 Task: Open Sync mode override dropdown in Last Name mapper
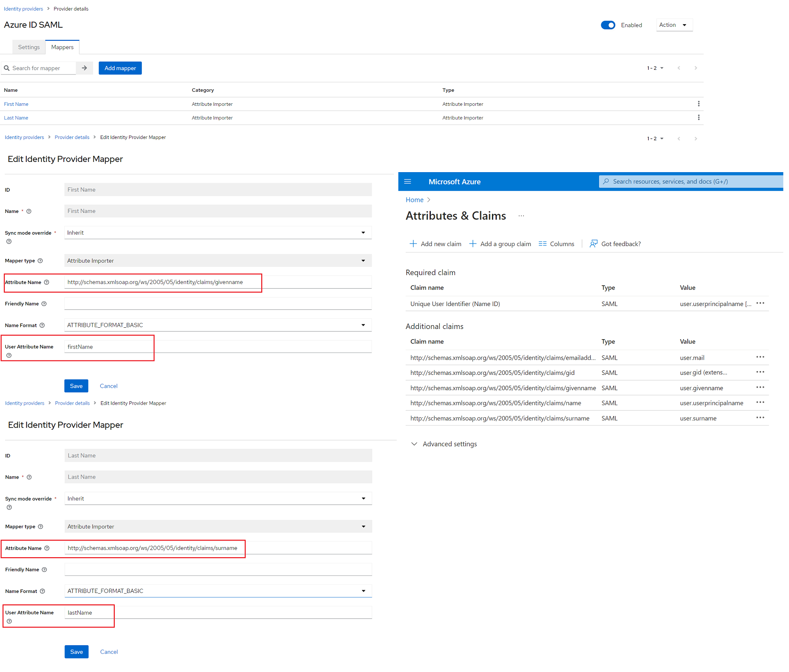tap(218, 499)
